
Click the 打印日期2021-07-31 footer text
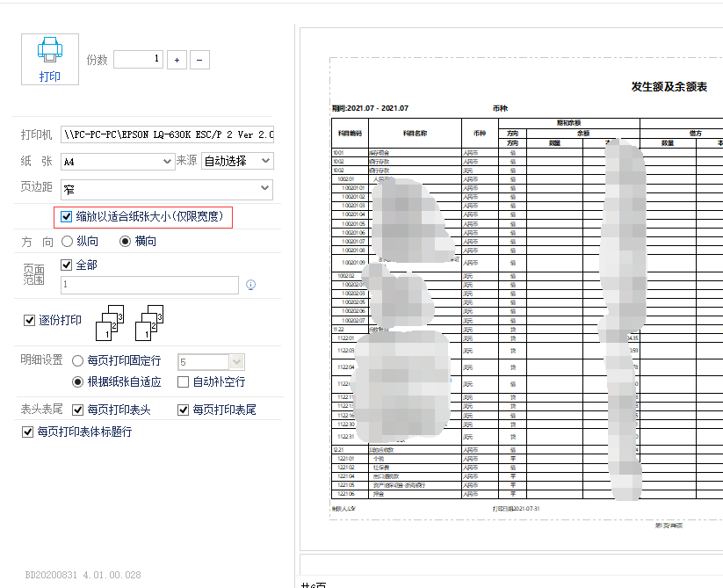[x=516, y=509]
